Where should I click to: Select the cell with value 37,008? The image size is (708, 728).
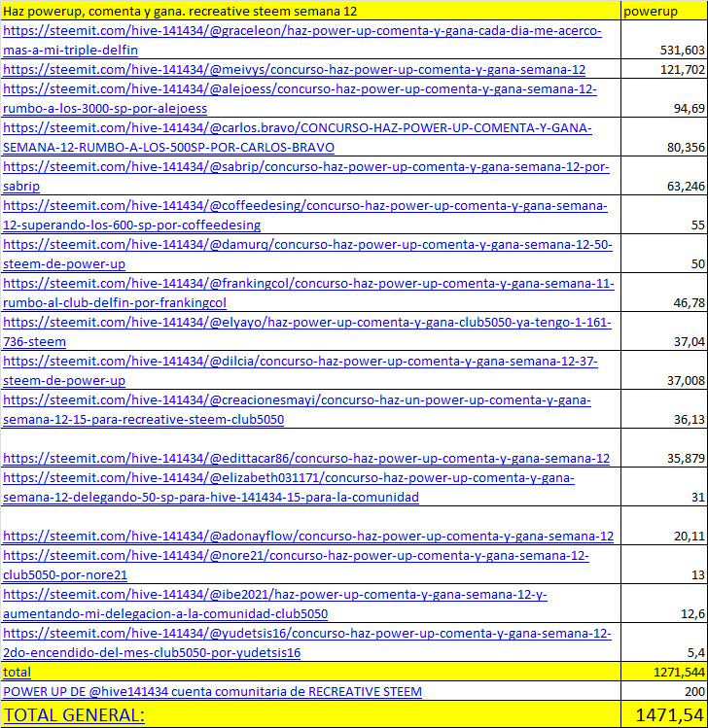[x=664, y=371]
